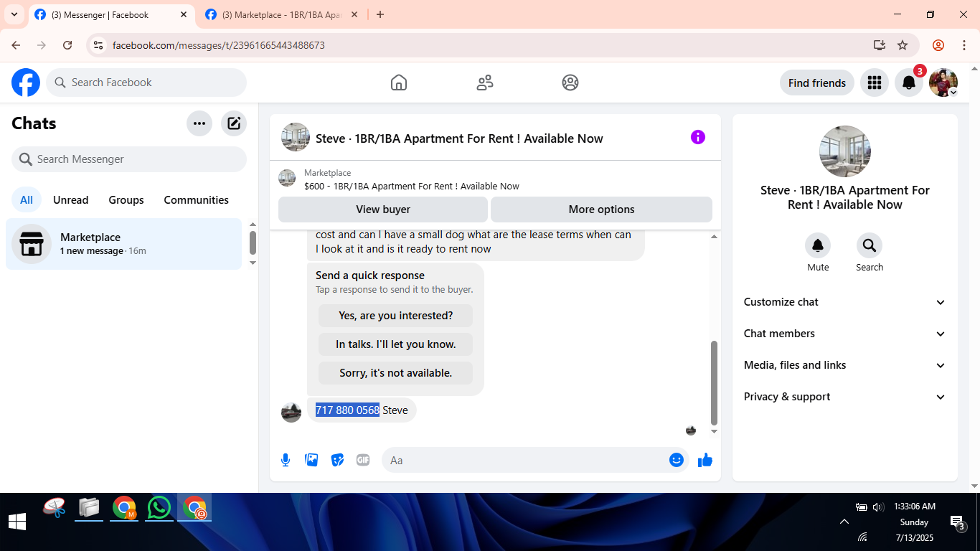
Task: Select the Unread chats tab
Action: (x=71, y=200)
